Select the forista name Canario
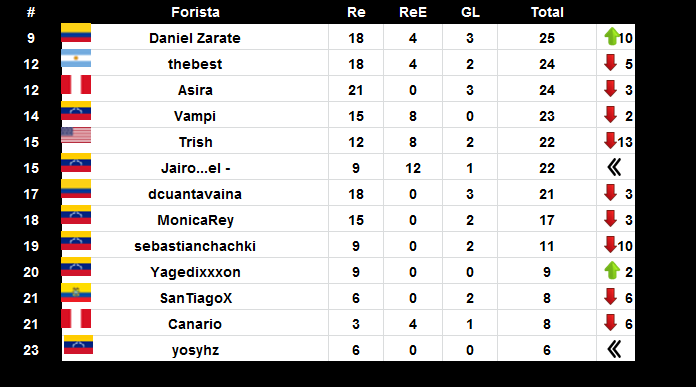696x387 pixels. (195, 324)
